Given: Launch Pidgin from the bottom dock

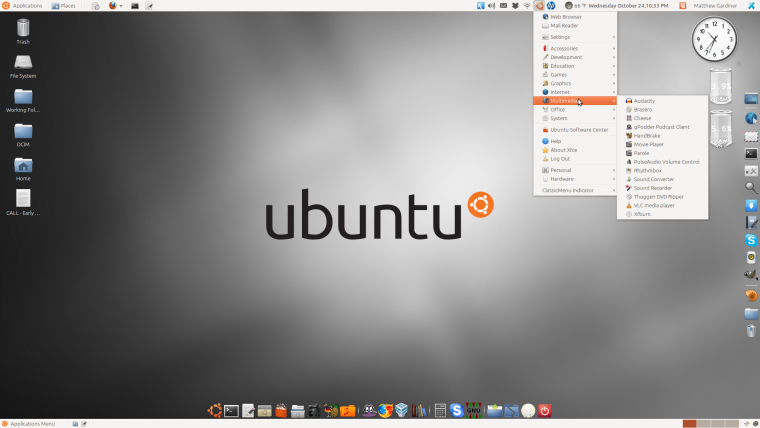Looking at the screenshot, I should click(x=369, y=411).
